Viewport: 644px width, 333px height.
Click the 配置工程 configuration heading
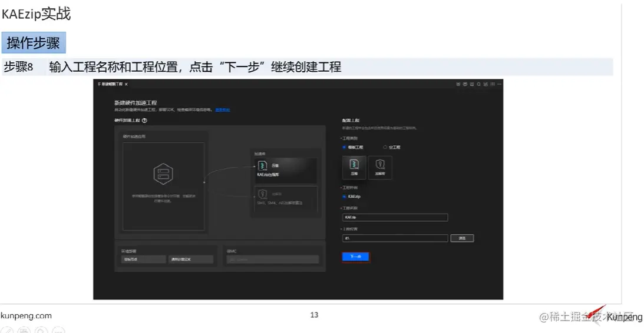(x=351, y=121)
